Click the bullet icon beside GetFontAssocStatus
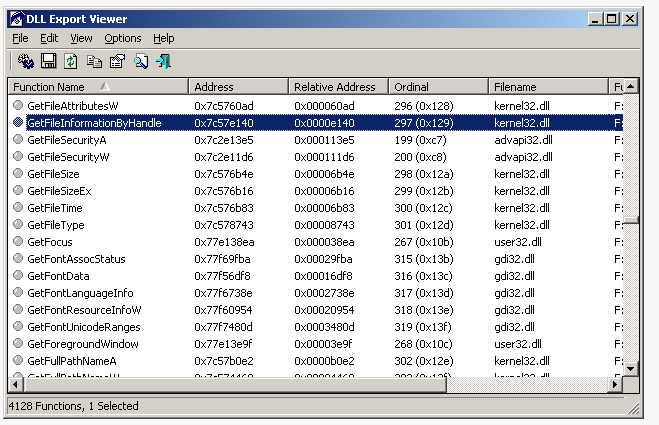The width and height of the screenshot is (659, 425). pyautogui.click(x=18, y=259)
